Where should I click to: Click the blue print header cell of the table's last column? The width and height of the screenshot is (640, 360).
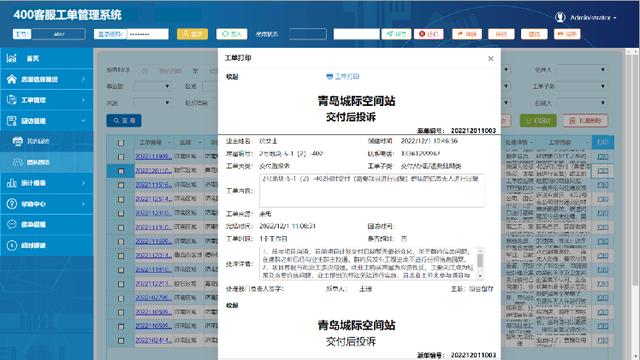pos(602,142)
